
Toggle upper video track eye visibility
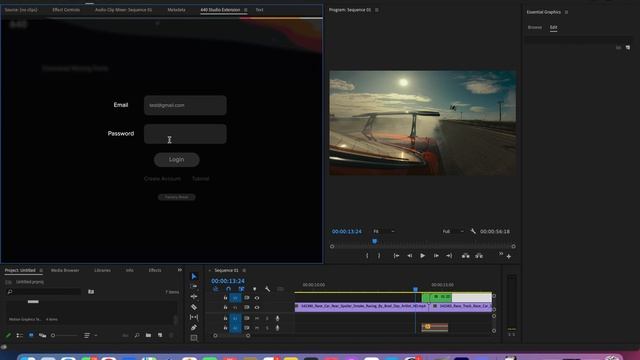[x=257, y=298]
